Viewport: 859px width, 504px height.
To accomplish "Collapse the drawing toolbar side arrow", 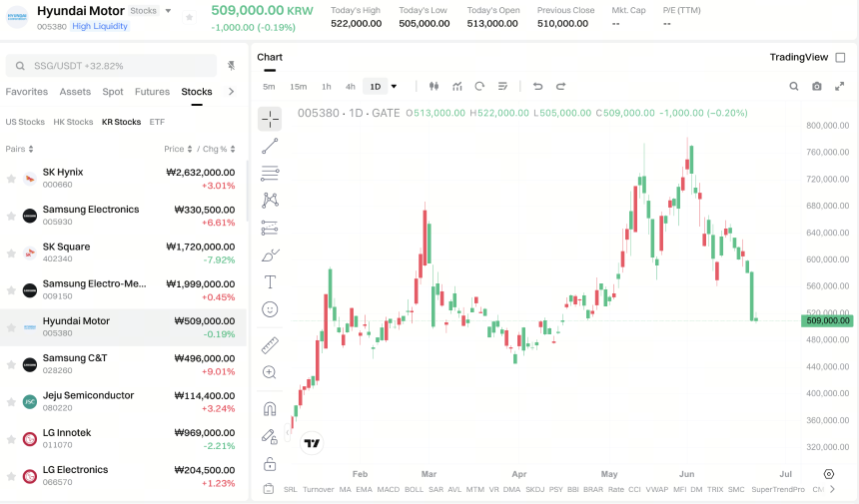I will (288, 432).
